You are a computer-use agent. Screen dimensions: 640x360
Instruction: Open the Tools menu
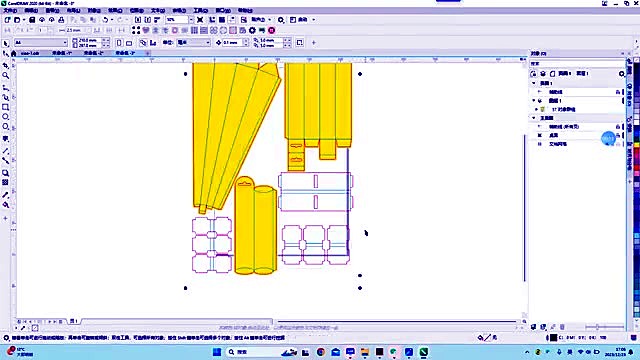200,11
